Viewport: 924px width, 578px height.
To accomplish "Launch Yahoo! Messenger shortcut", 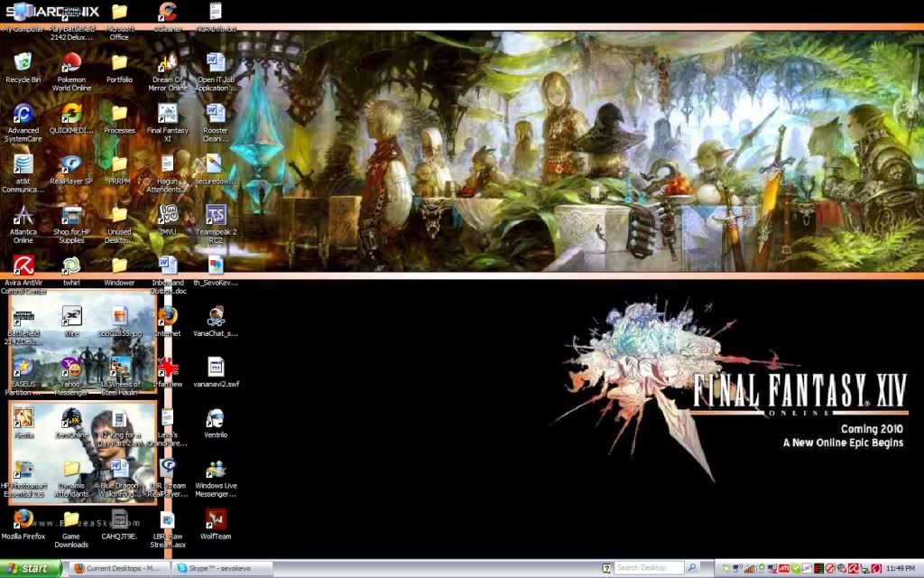I will pyautogui.click(x=71, y=367).
